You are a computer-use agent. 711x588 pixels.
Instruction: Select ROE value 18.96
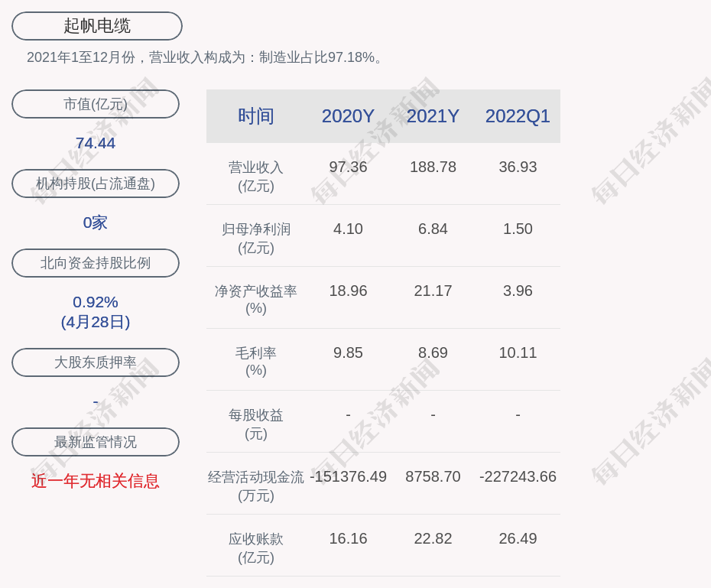(x=348, y=291)
